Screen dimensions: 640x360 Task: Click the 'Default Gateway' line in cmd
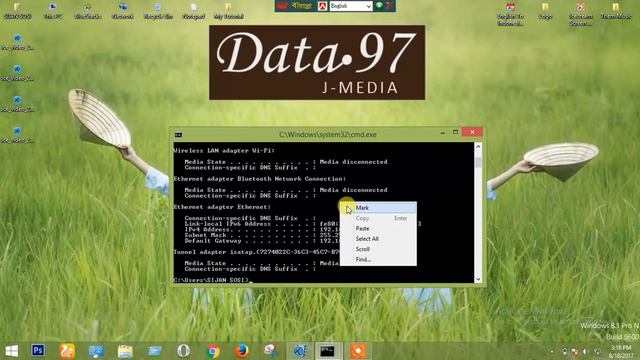261,241
